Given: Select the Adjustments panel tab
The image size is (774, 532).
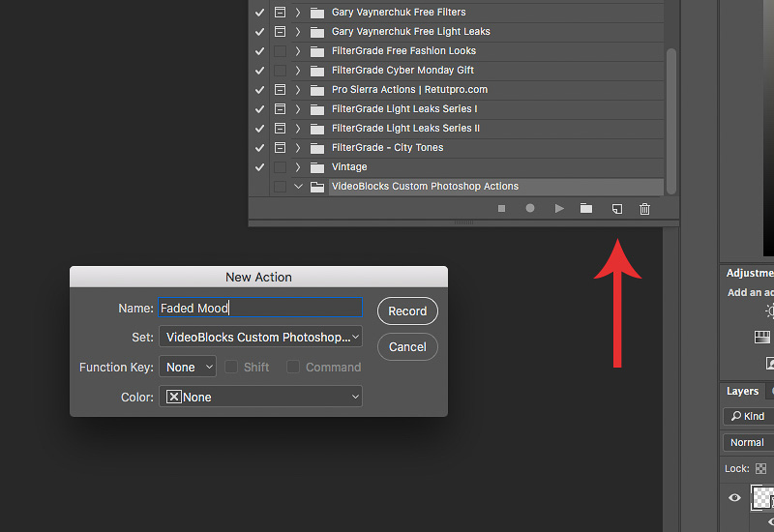Looking at the screenshot, I should tap(749, 273).
